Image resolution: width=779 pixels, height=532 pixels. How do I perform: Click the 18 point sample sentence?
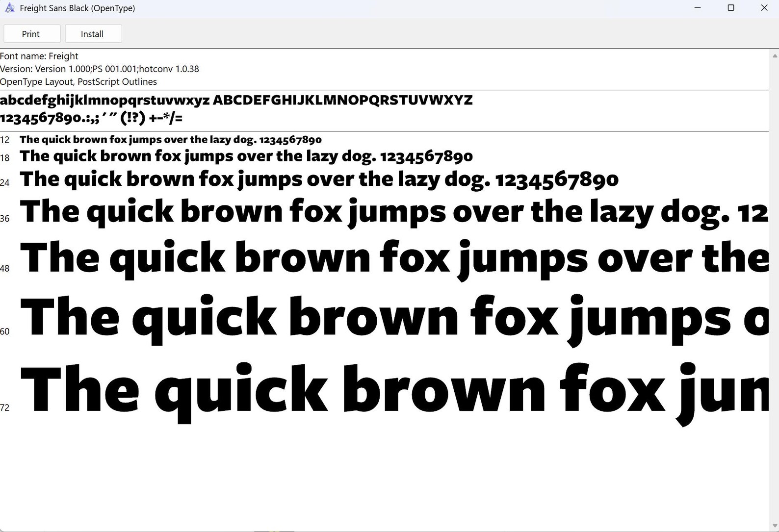246,156
